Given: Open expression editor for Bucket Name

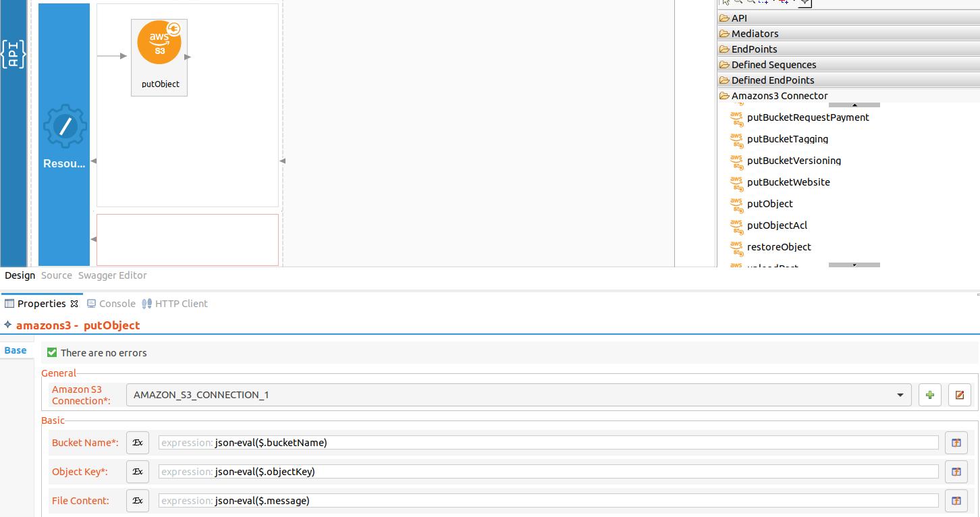Looking at the screenshot, I should (956, 443).
